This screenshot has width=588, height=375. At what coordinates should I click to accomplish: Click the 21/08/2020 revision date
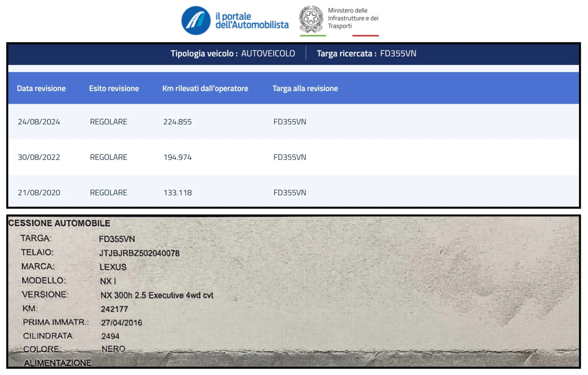(x=39, y=193)
